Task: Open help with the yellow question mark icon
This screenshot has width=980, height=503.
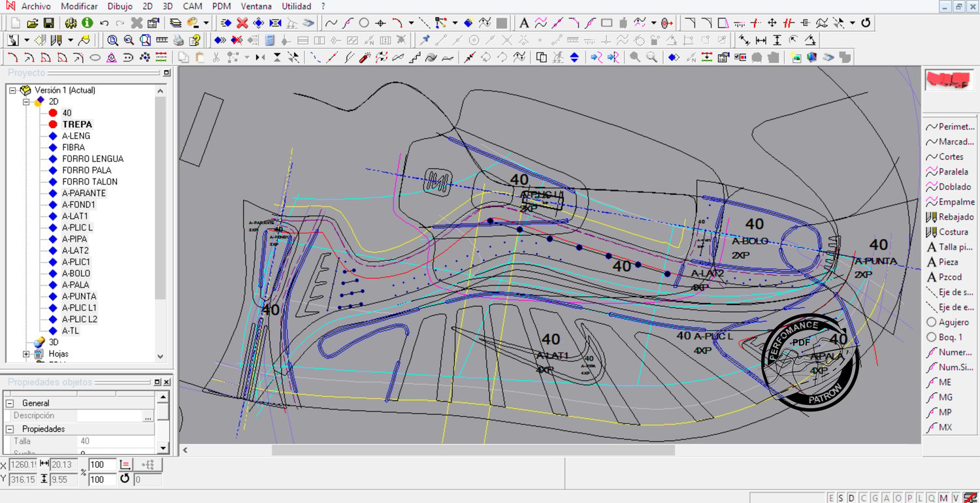Action: click(194, 40)
